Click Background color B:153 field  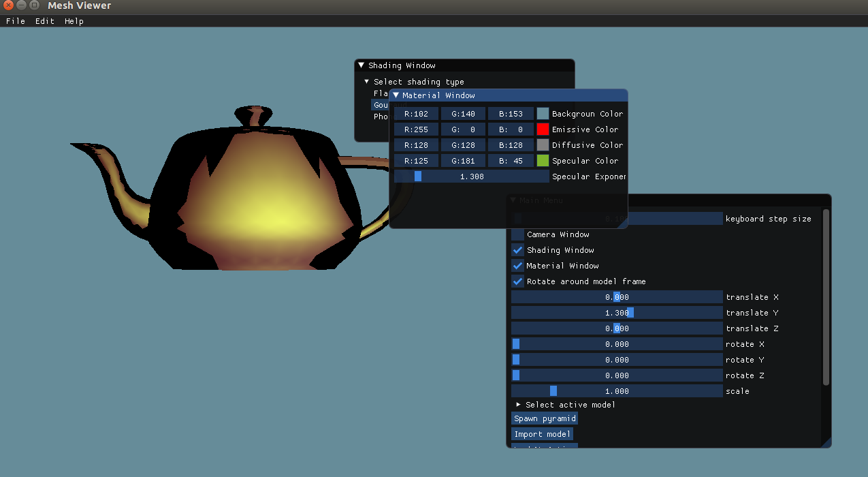511,114
